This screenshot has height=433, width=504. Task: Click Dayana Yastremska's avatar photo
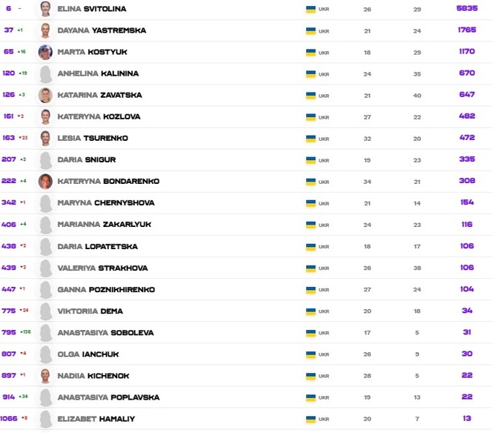pyautogui.click(x=45, y=30)
